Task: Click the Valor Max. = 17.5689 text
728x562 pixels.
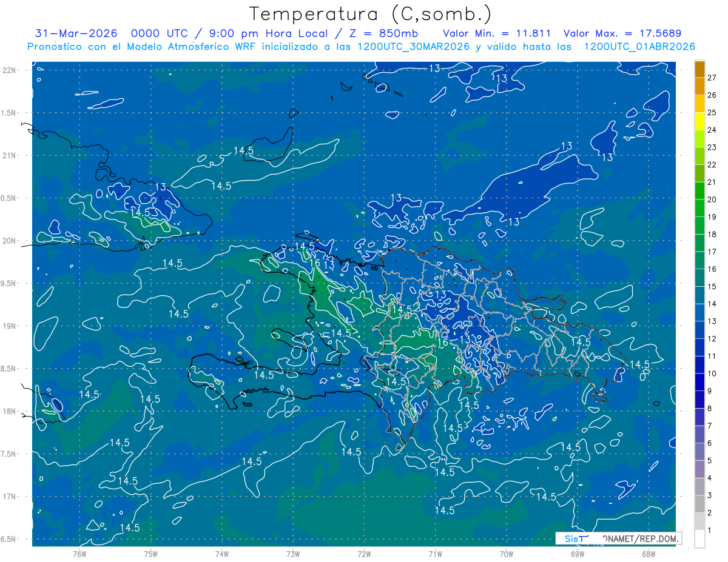Action: tap(630, 33)
